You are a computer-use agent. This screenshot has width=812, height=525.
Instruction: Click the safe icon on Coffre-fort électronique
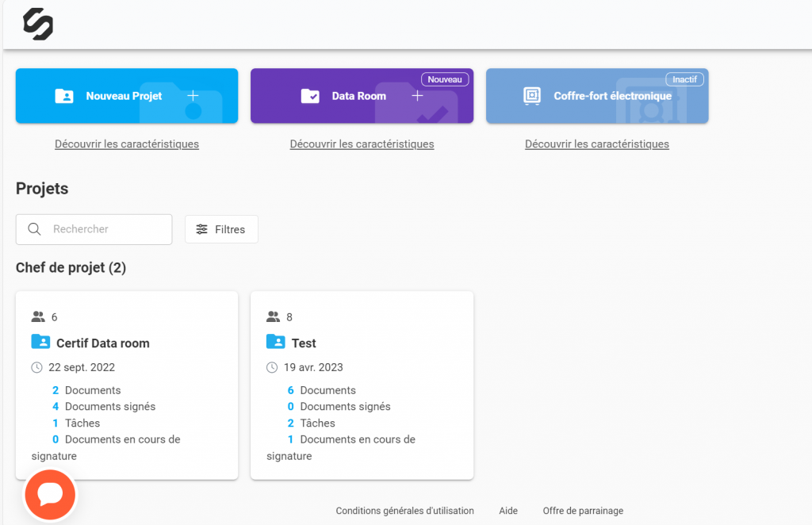(531, 96)
